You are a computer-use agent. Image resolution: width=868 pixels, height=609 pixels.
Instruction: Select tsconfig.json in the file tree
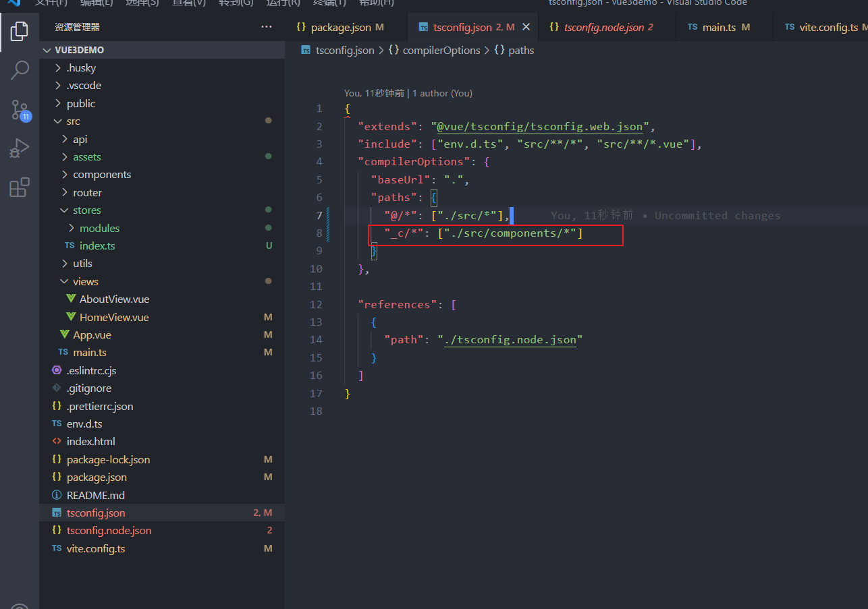(x=162, y=513)
